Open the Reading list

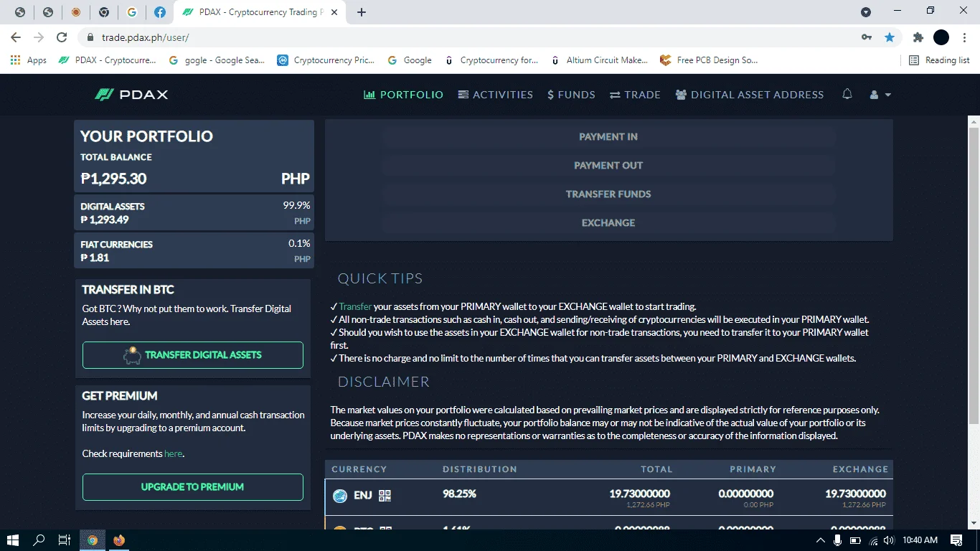(x=939, y=60)
